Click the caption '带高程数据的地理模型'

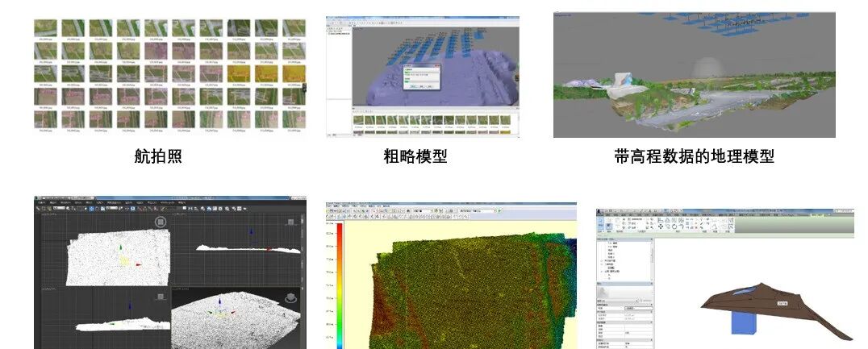point(695,156)
